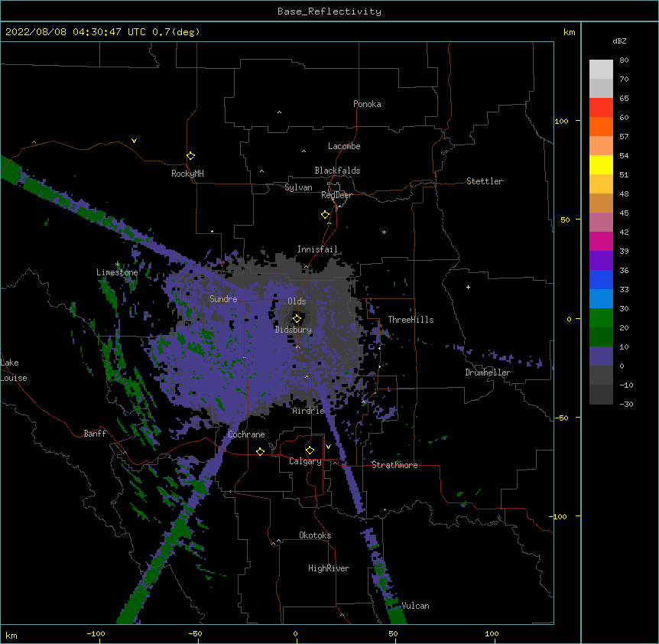Click the Base_Reflectivity title

coord(329,11)
